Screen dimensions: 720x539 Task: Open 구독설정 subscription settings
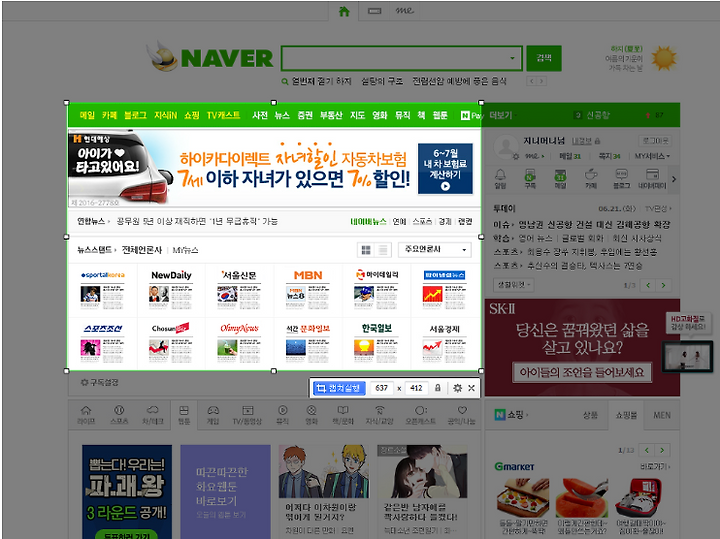point(100,382)
